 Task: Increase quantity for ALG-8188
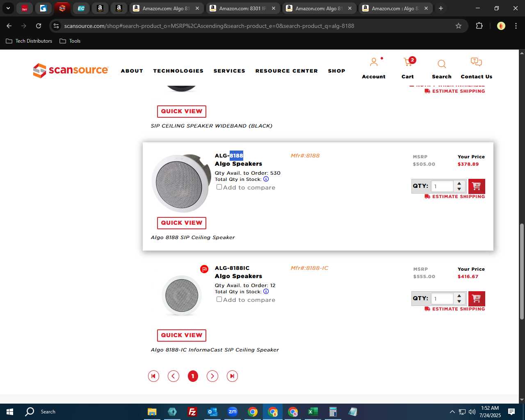(x=459, y=183)
